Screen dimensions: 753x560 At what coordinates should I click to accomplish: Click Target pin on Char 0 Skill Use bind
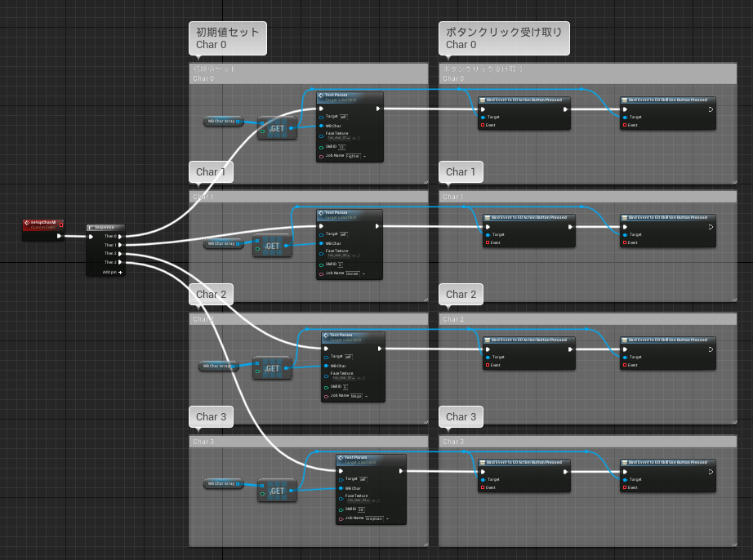point(626,117)
